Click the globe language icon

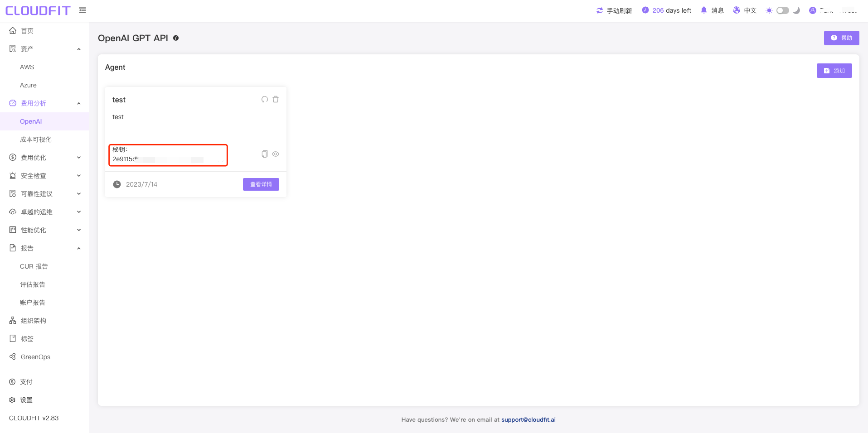coord(737,10)
